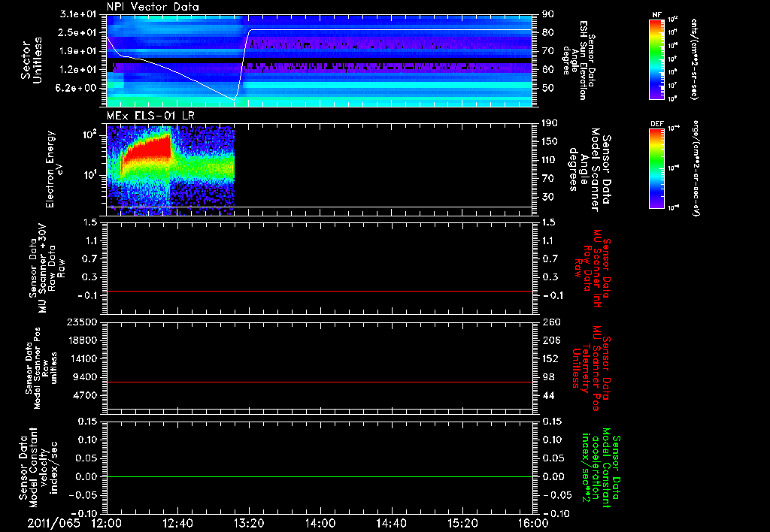Screen dimensions: 770x532
Task: Click the "2011/065" date label
Action: pos(53,523)
